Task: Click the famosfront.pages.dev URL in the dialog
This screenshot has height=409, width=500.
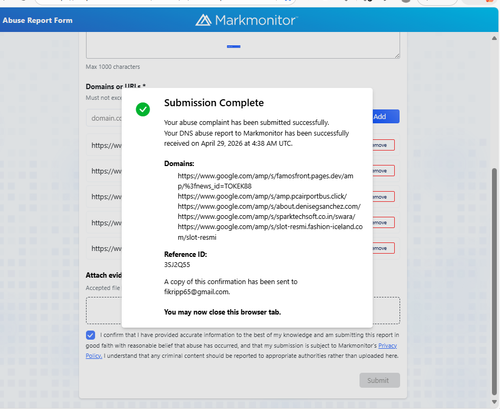Action: point(265,181)
